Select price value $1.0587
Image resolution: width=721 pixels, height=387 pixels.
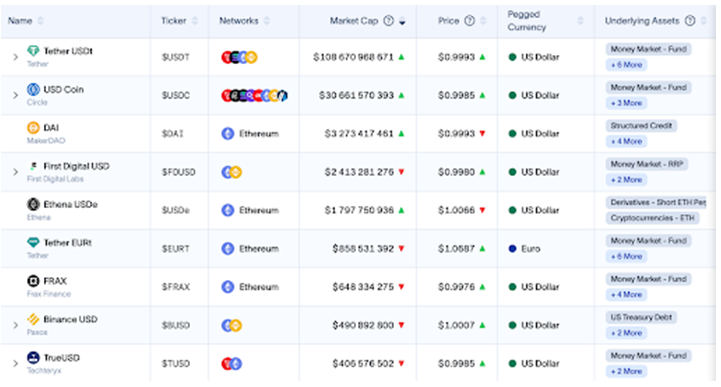[x=457, y=249]
